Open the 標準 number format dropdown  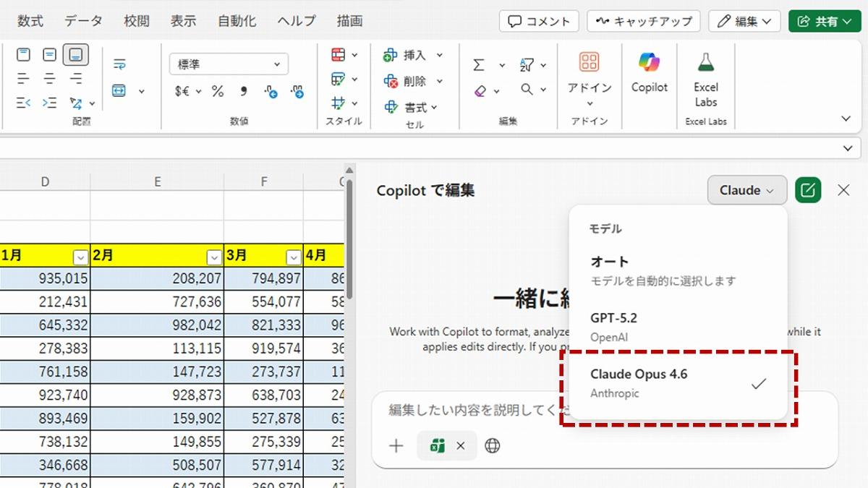point(229,64)
